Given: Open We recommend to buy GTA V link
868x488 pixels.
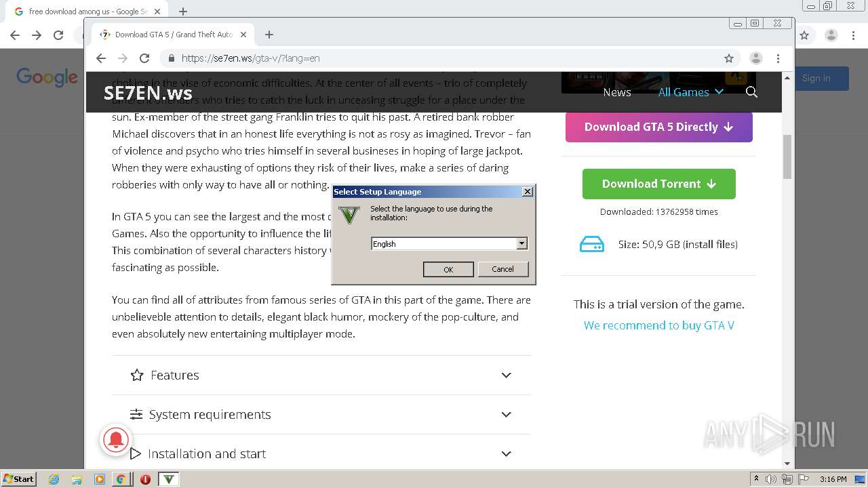Looking at the screenshot, I should 658,325.
